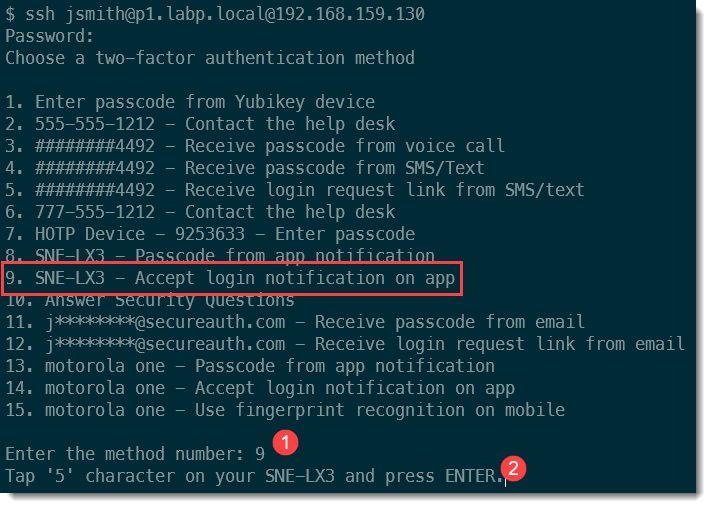Click the ssh jsmith command line

[x=215, y=14]
